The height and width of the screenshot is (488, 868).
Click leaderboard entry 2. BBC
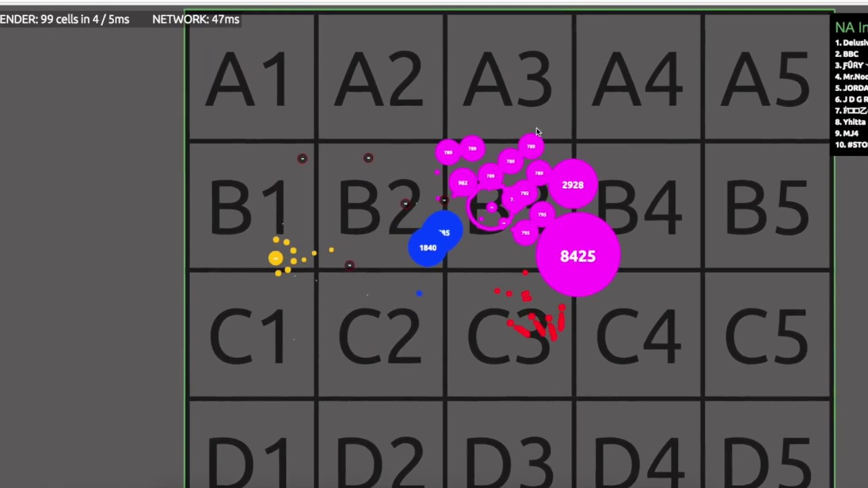(x=847, y=54)
